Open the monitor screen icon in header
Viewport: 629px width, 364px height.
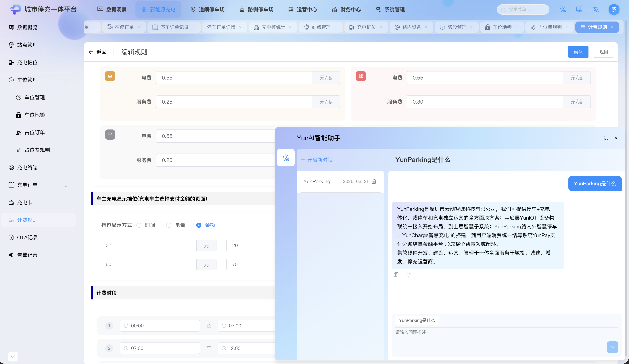579,9
